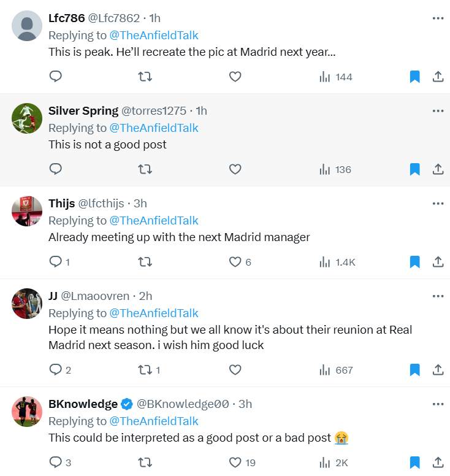
Task: Share JJ's tweet via share icon
Action: pyautogui.click(x=438, y=370)
